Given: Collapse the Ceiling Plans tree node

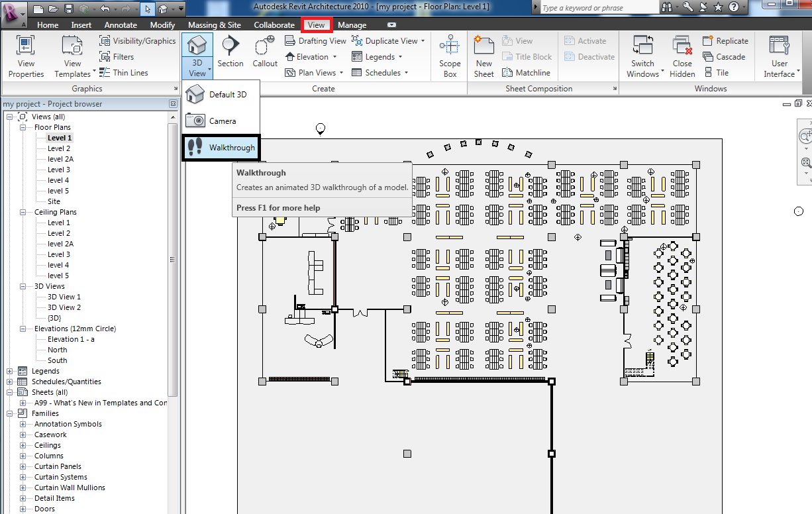Looking at the screenshot, I should (23, 212).
